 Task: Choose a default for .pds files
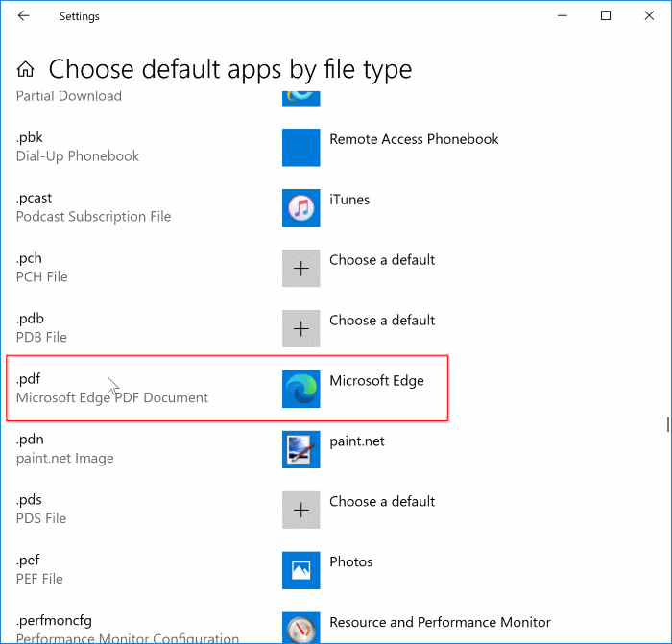382,502
